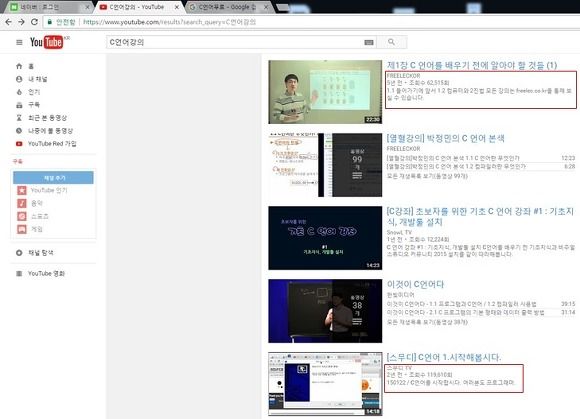The image size is (580, 419).
Task: Open video title [스무디] C언어 1.시작해봅시다
Action: point(444,357)
